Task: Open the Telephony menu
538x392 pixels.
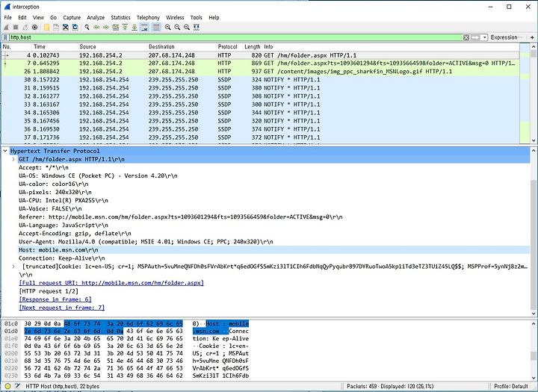Action: tap(148, 17)
